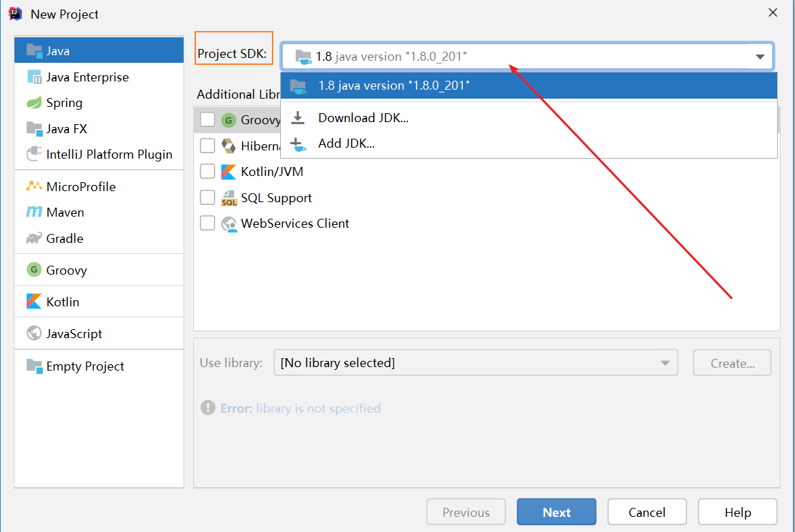Click the SQL Support icon

click(x=228, y=198)
